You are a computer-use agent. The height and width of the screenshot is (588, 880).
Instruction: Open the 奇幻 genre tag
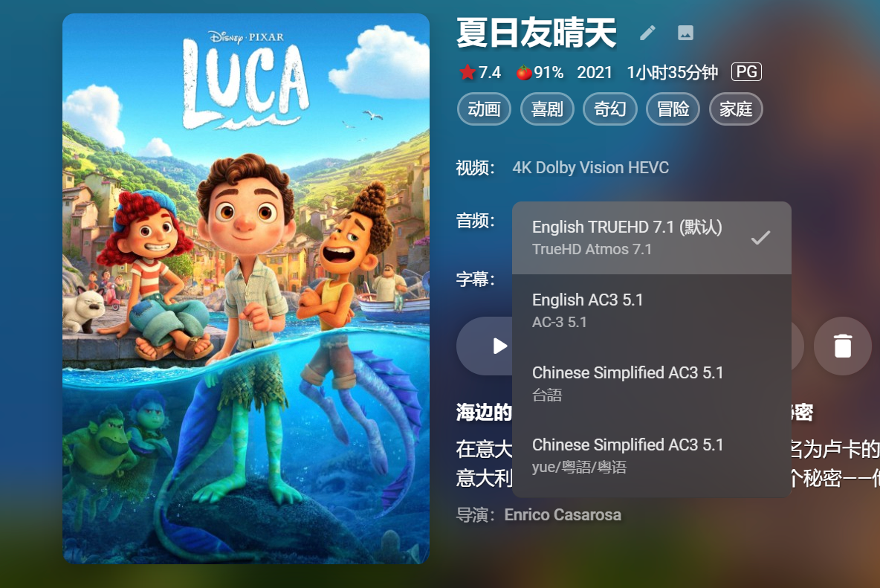[x=610, y=109]
